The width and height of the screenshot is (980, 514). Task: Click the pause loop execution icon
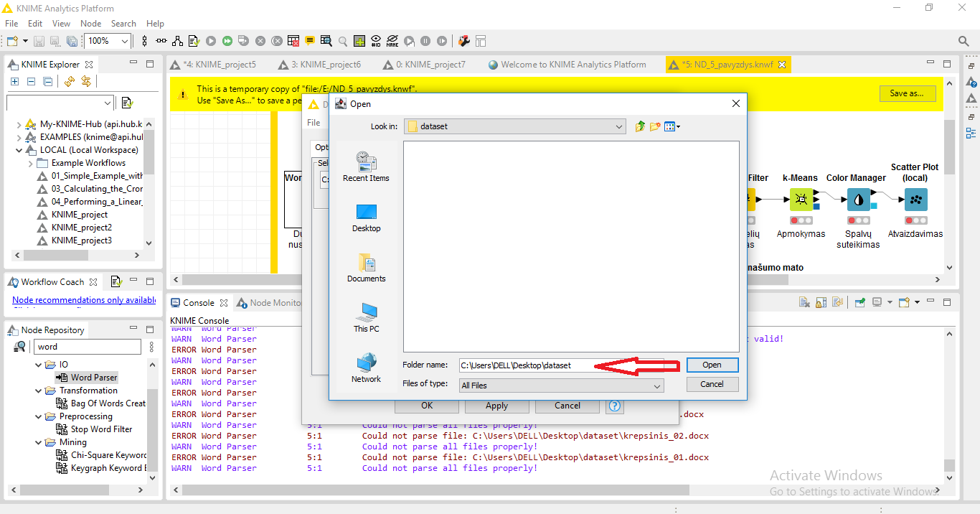pyautogui.click(x=425, y=41)
